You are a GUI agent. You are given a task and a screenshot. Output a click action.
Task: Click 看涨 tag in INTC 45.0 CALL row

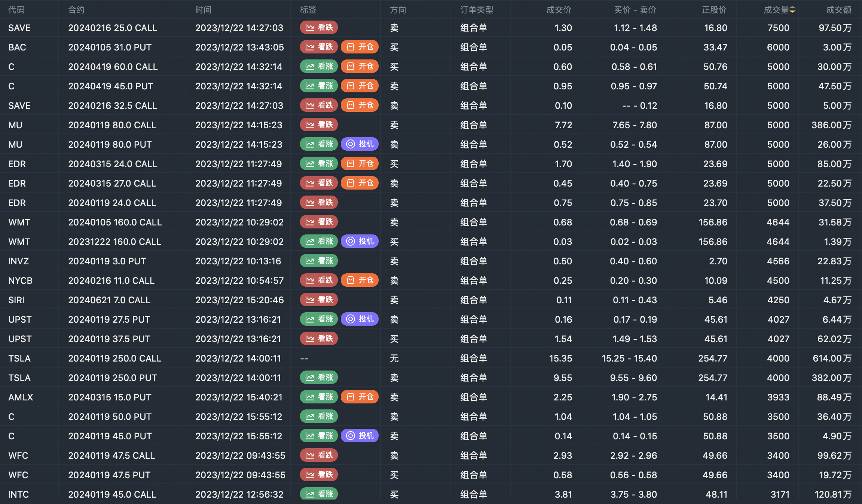pyautogui.click(x=319, y=494)
